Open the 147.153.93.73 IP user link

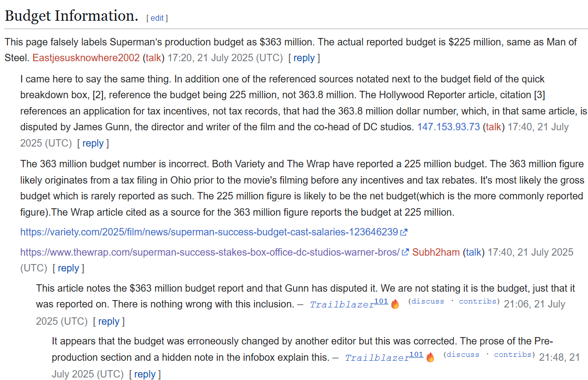pos(449,127)
